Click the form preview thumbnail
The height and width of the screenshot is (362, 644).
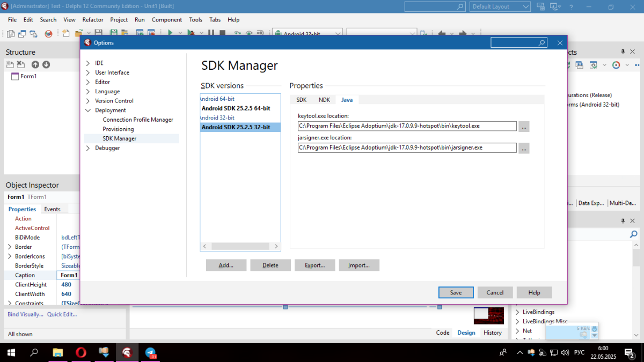pyautogui.click(x=489, y=315)
